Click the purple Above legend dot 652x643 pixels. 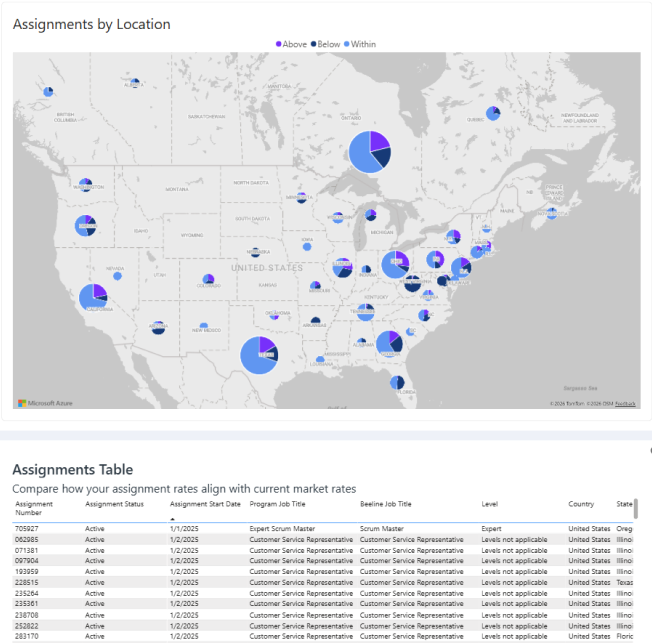(279, 44)
